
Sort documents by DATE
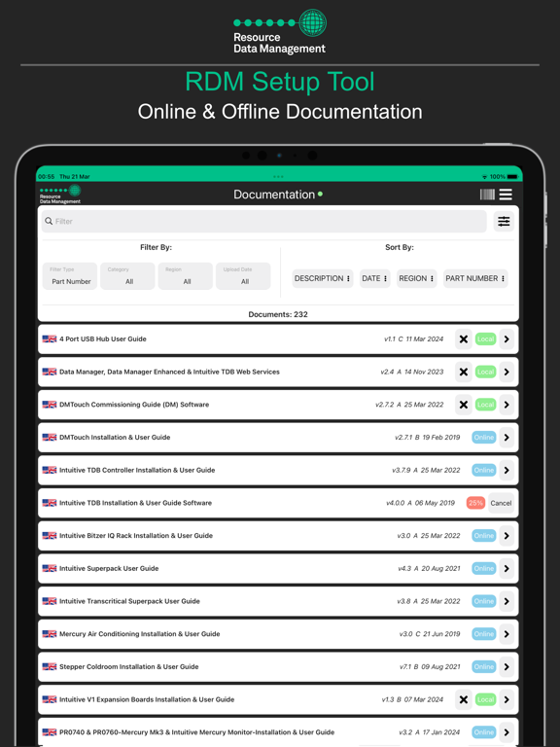374,279
